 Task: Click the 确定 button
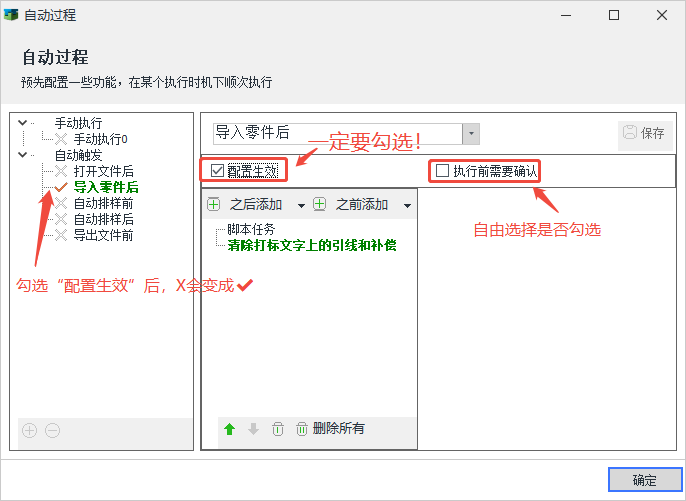[x=645, y=480]
